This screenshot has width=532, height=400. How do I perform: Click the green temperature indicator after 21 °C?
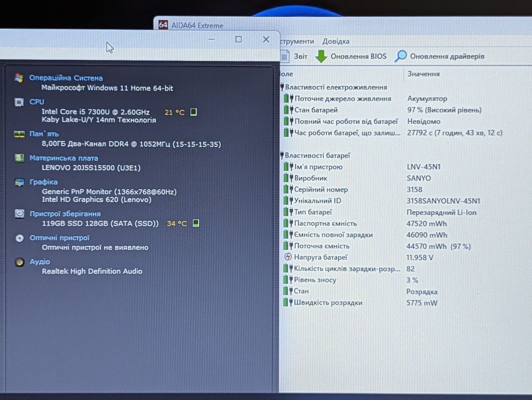[193, 112]
